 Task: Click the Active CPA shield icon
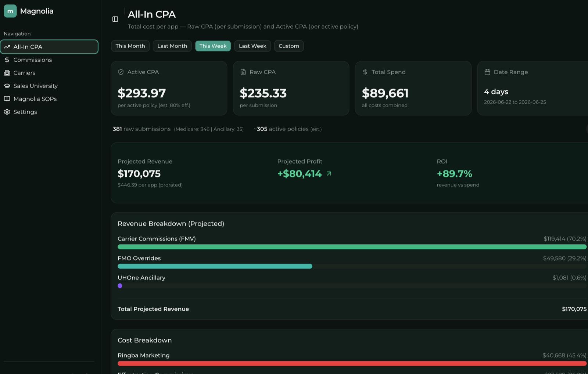(x=121, y=72)
